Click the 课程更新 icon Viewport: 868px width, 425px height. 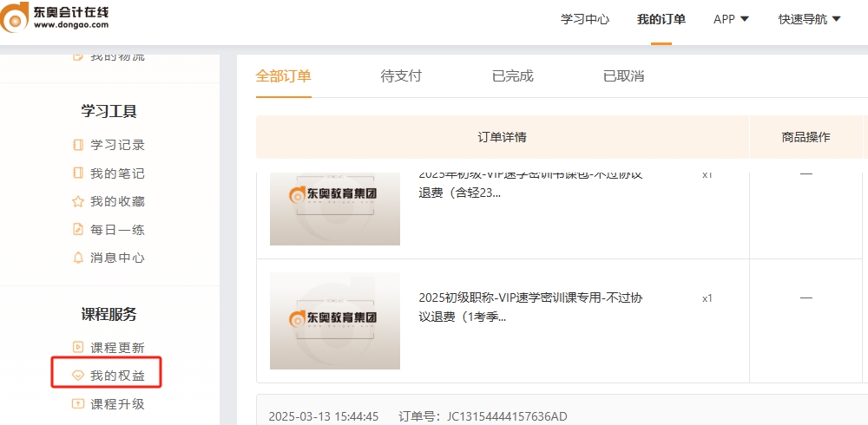point(78,348)
